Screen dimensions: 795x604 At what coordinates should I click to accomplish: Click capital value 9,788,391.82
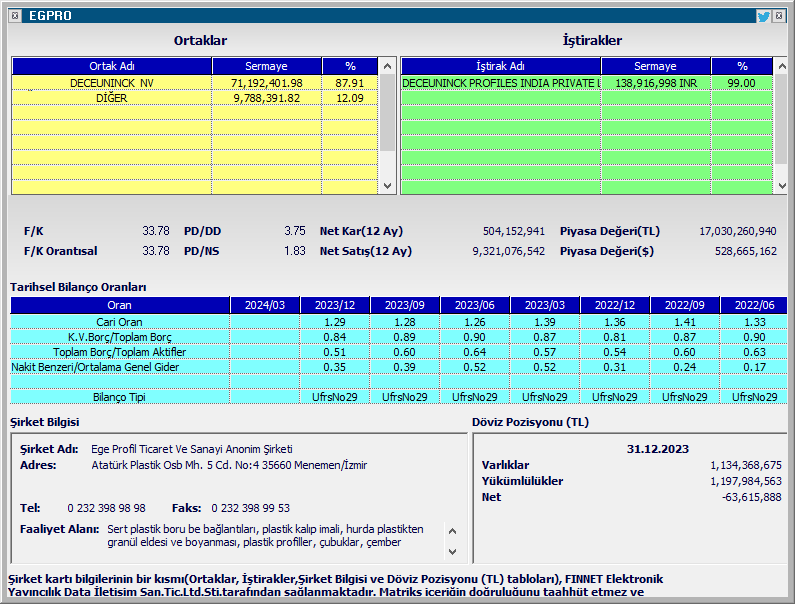(x=267, y=98)
